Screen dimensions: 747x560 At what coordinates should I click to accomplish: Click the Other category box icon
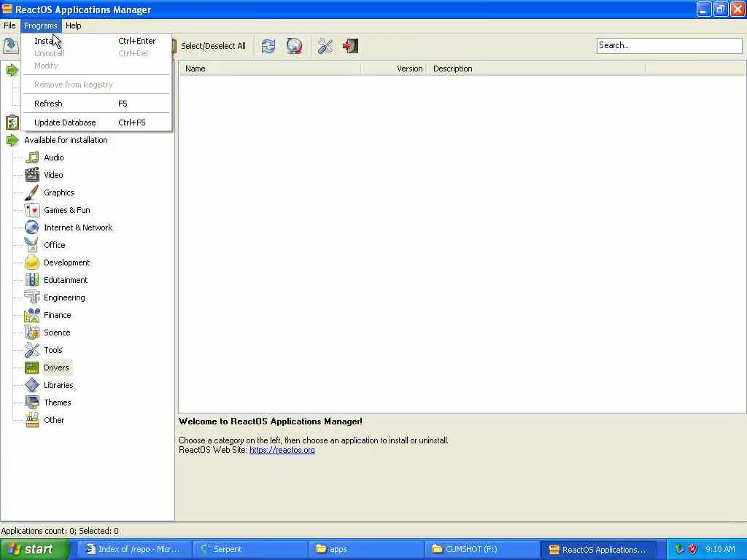(x=32, y=420)
